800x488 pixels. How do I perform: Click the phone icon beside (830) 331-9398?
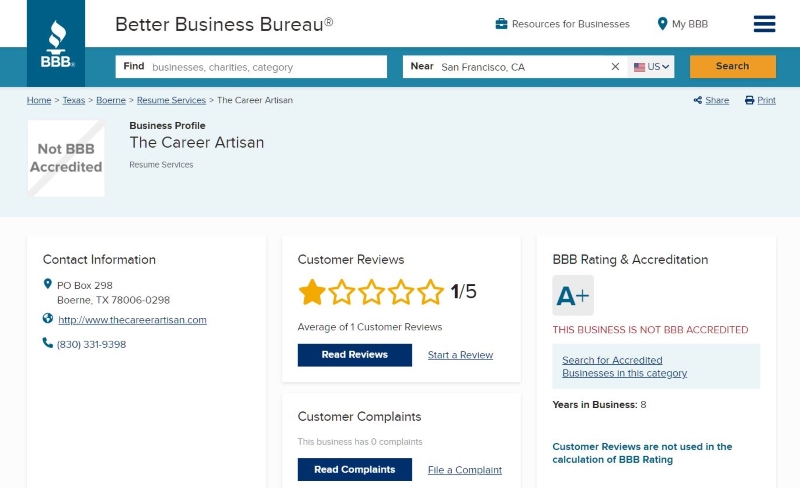[47, 343]
